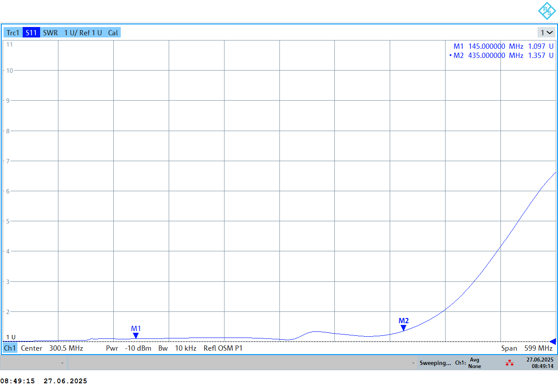Image resolution: width=558 pixels, height=392 pixels.
Task: Click the blue reference level arrow at right edge
Action: [553, 341]
